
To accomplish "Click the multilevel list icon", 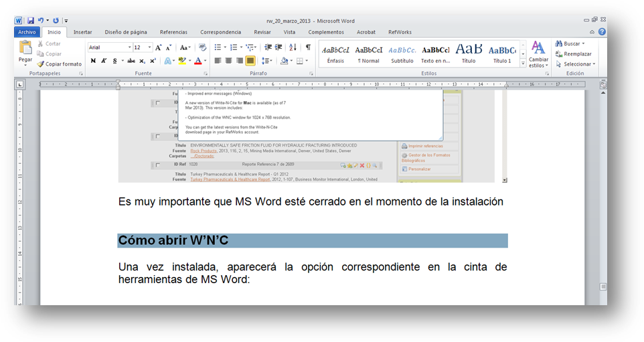I will point(250,48).
